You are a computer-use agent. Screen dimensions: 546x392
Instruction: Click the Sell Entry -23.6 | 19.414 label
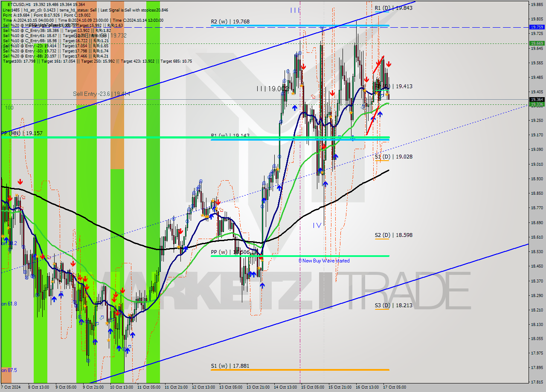tap(101, 94)
